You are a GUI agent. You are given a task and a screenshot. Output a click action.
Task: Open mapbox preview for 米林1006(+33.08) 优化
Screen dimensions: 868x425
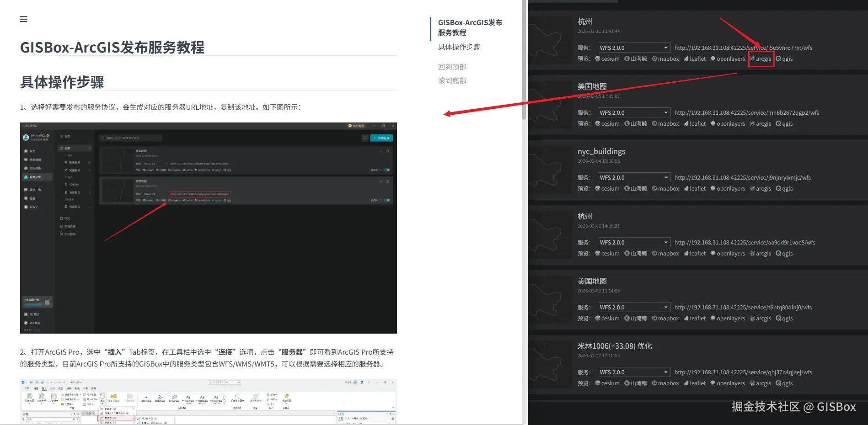[665, 383]
